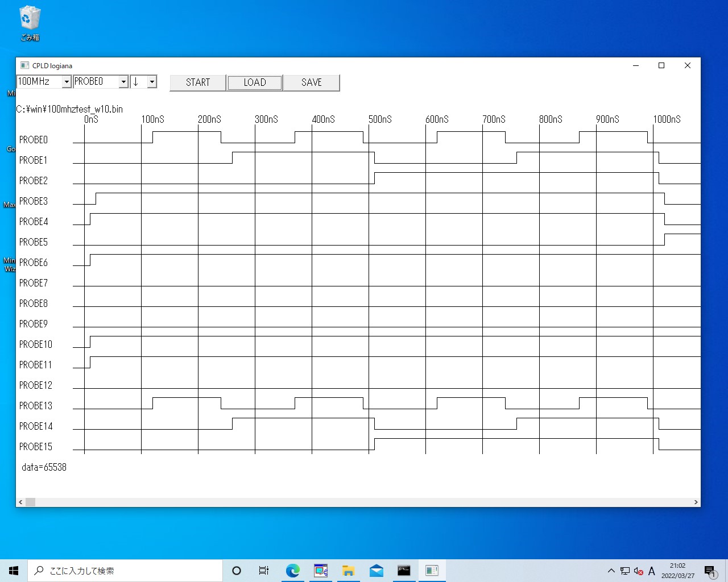The width and height of the screenshot is (728, 582).
Task: Click the LOAD button
Action: (x=255, y=82)
